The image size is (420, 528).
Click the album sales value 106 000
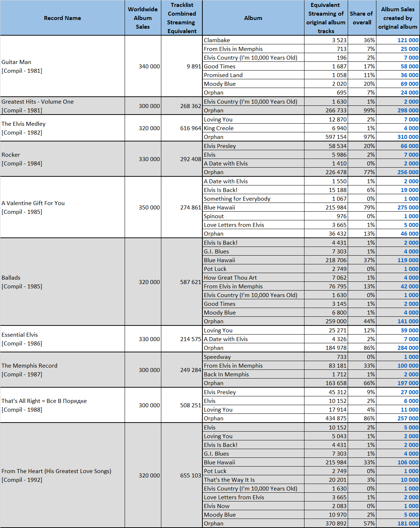click(398, 462)
